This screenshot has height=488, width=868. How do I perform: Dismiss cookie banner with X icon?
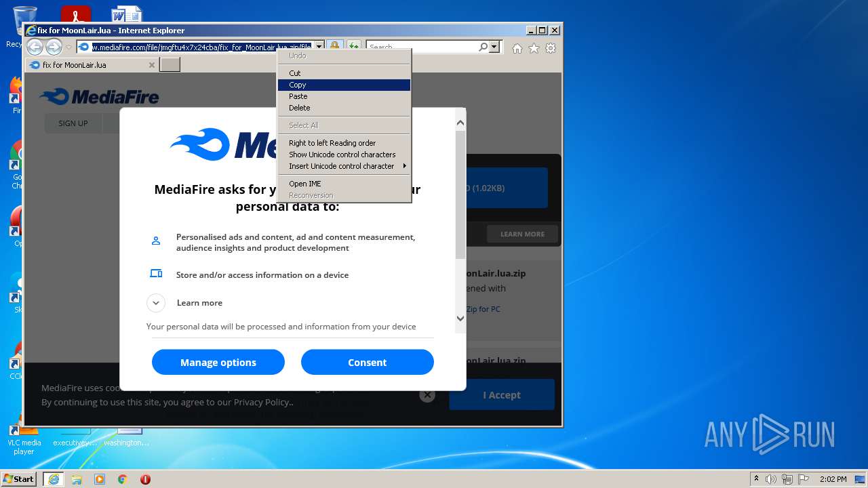click(427, 395)
